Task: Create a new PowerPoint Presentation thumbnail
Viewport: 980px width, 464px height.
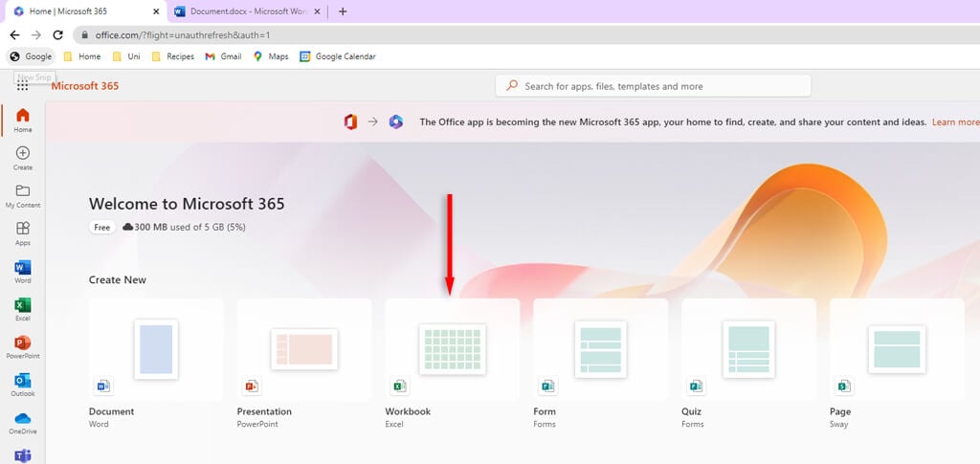Action: [x=304, y=349]
